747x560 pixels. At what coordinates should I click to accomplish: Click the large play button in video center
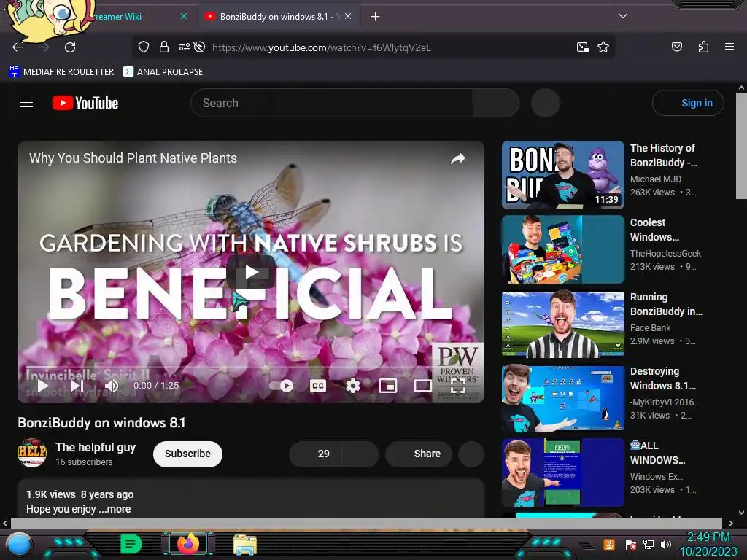pos(251,273)
